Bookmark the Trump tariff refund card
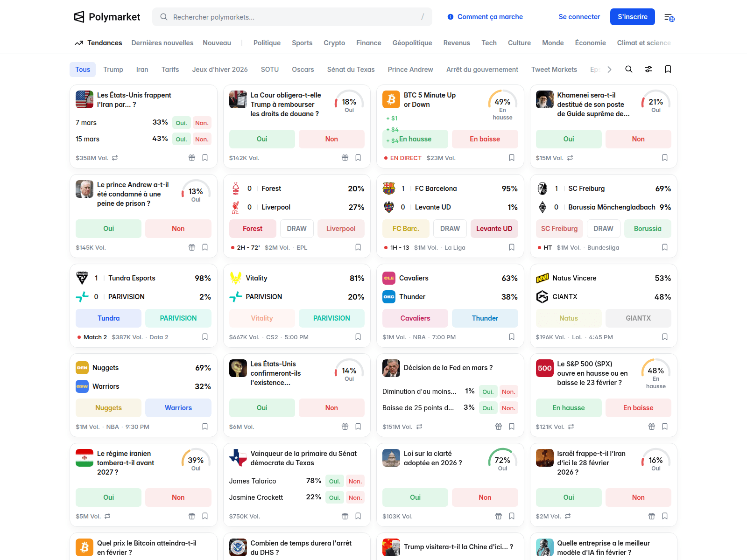The height and width of the screenshot is (560, 747). click(x=358, y=158)
